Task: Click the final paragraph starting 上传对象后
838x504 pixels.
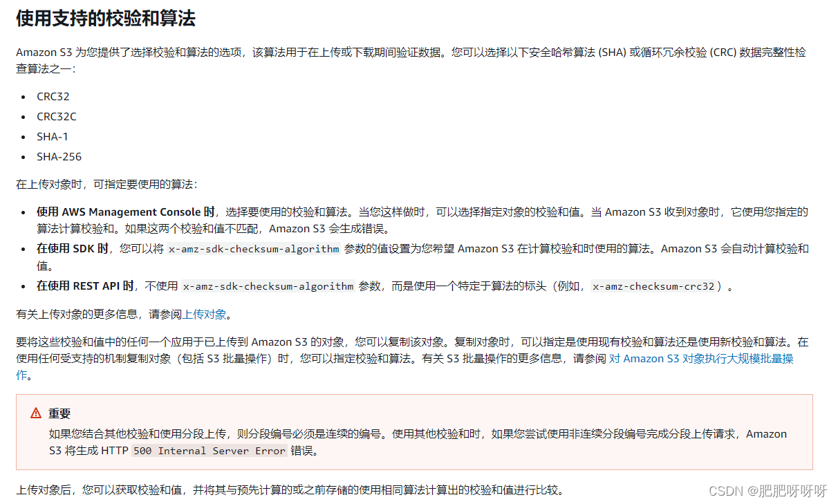Action: click(290, 490)
